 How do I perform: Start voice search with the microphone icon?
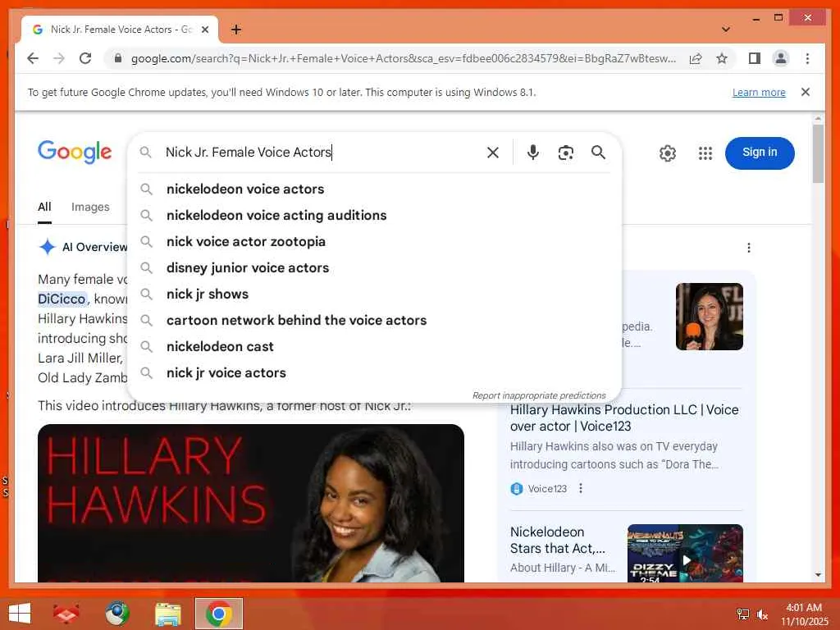pos(532,153)
